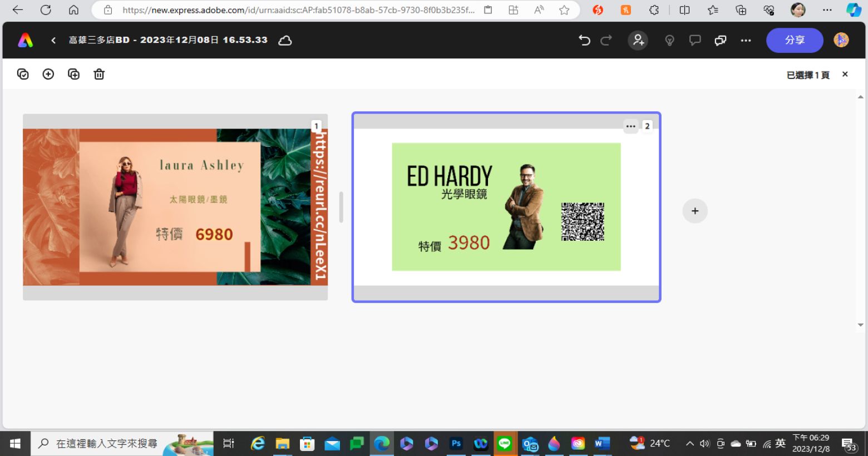Image resolution: width=868 pixels, height=456 pixels.
Task: Select the Laura Ashley page 1 thumbnail
Action: pos(175,207)
